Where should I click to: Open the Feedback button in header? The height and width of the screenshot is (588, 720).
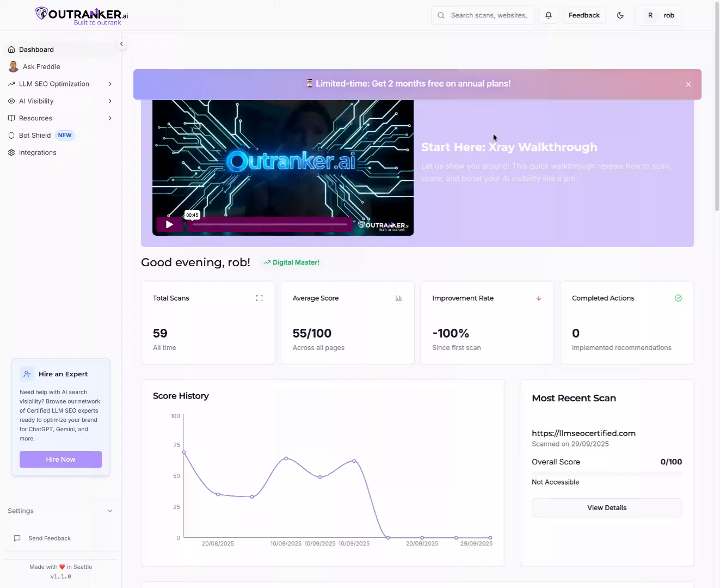click(x=584, y=15)
